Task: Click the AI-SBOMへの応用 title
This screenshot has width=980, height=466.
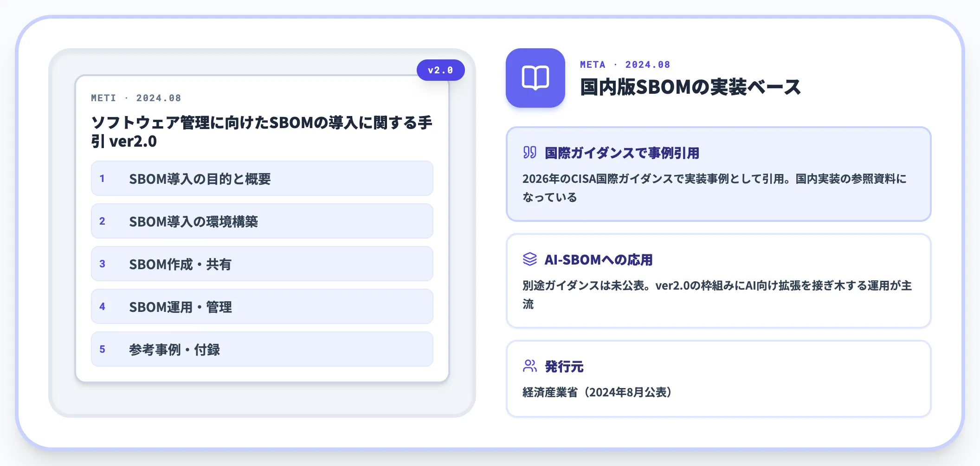Action: pos(599,260)
